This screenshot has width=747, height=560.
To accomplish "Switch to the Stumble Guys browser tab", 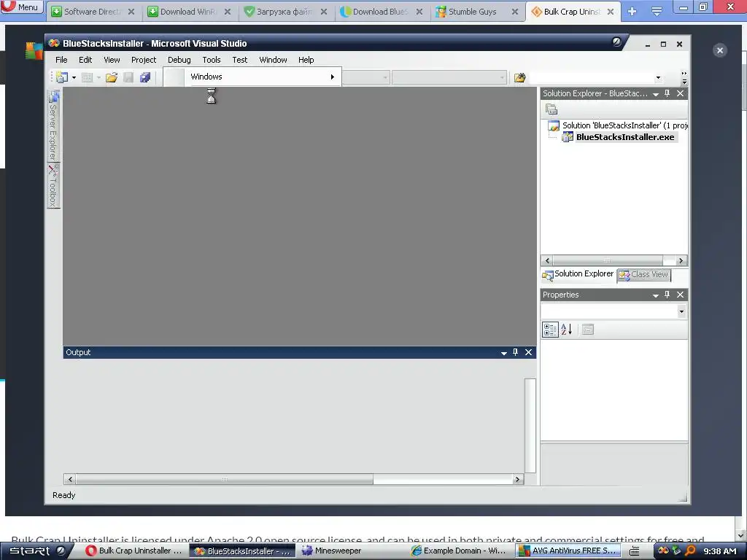I will 477,12.
